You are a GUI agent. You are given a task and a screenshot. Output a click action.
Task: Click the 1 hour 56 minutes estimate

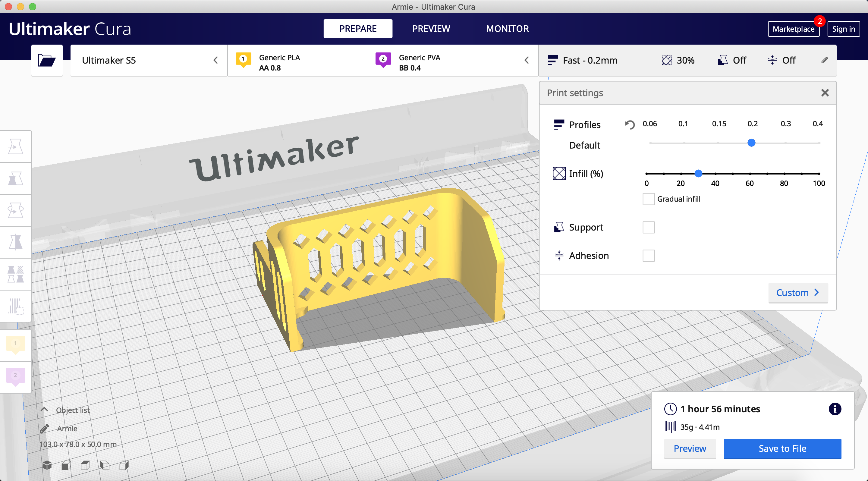(720, 409)
